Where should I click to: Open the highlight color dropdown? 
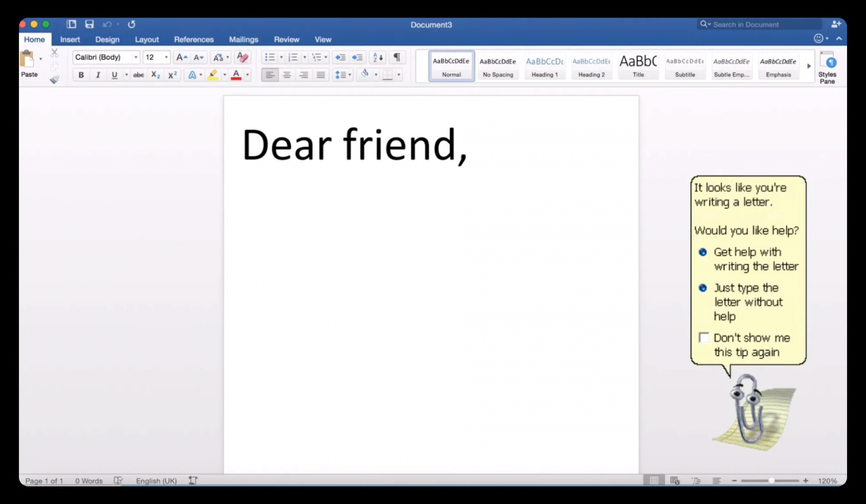(224, 75)
